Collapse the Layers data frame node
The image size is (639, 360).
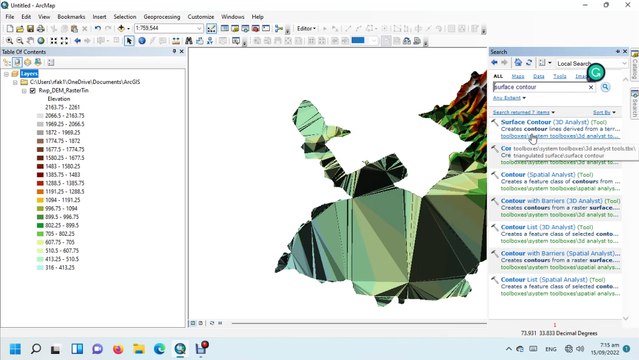(x=7, y=74)
